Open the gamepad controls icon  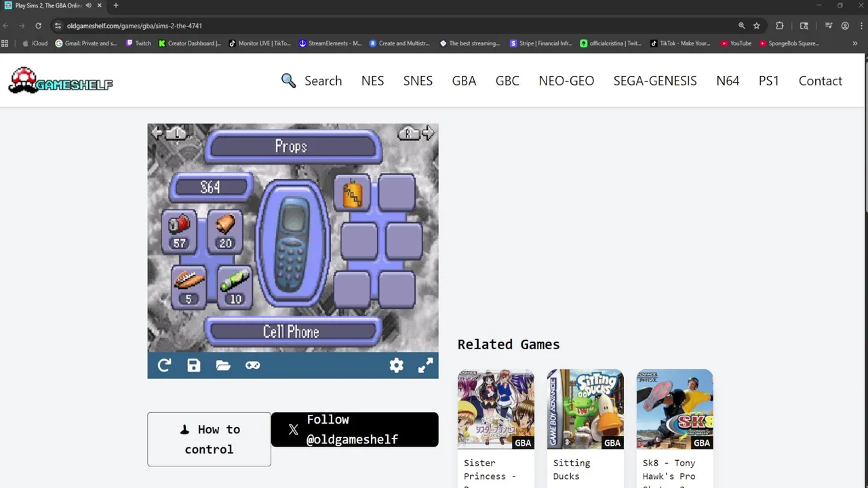pyautogui.click(x=252, y=365)
